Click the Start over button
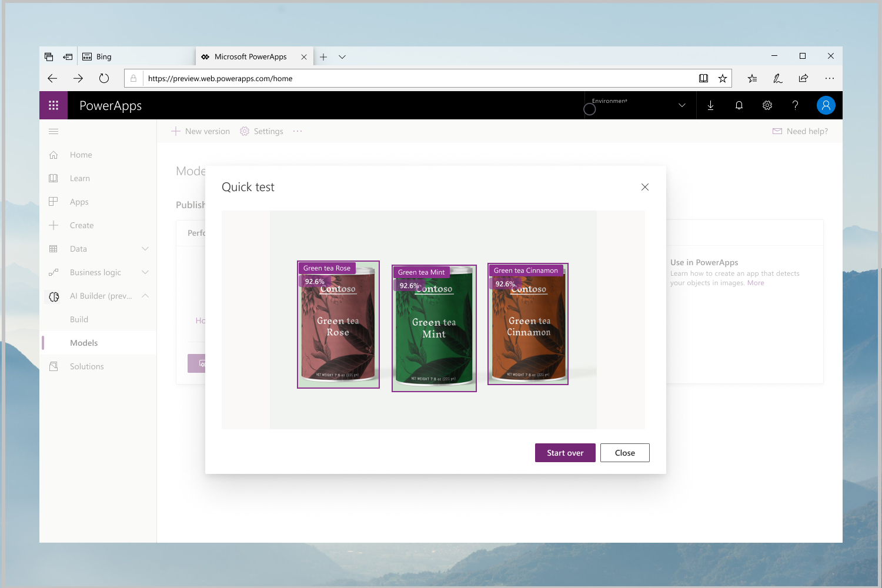The image size is (882, 588). tap(565, 452)
